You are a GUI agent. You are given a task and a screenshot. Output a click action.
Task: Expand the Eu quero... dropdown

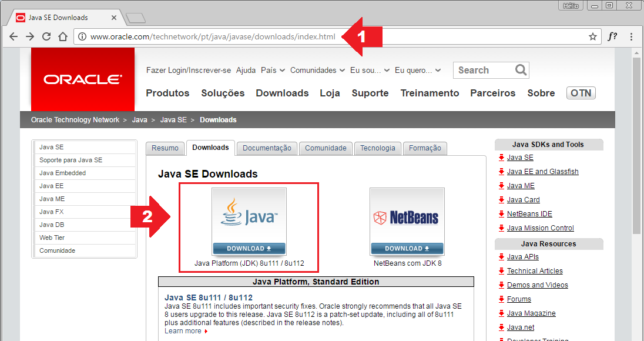point(418,70)
